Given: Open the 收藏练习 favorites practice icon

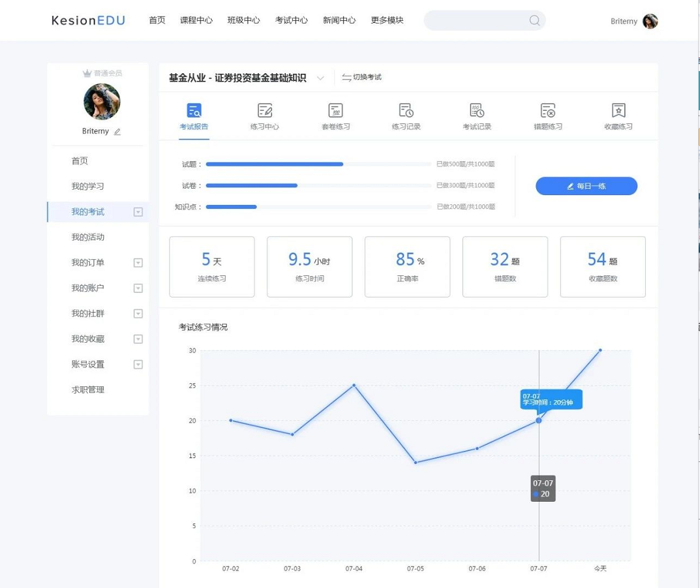Looking at the screenshot, I should click(x=618, y=110).
